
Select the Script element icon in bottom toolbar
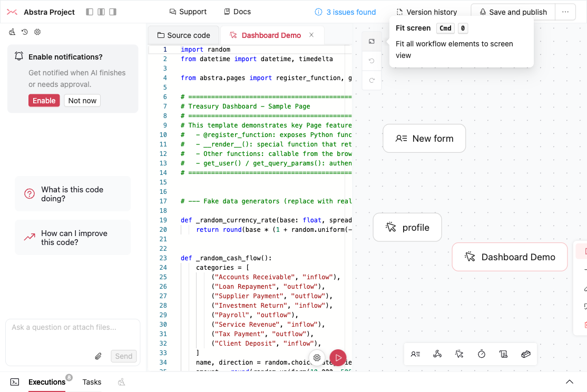pyautogui.click(x=459, y=354)
